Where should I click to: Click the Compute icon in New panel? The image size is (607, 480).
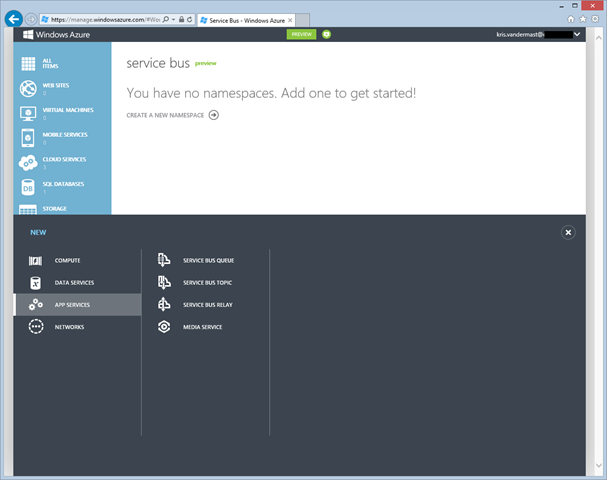point(35,261)
